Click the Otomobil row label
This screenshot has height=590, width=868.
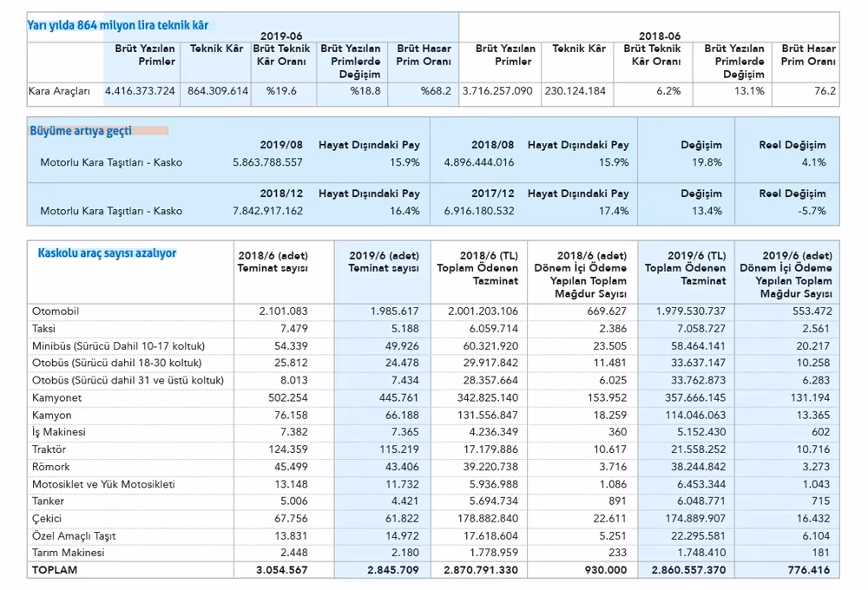56,311
